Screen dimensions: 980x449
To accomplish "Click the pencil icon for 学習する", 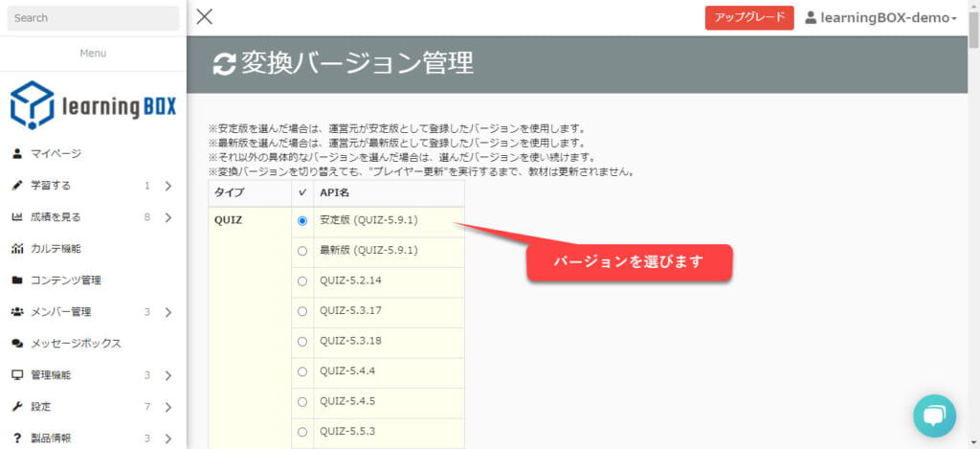I will tap(17, 185).
